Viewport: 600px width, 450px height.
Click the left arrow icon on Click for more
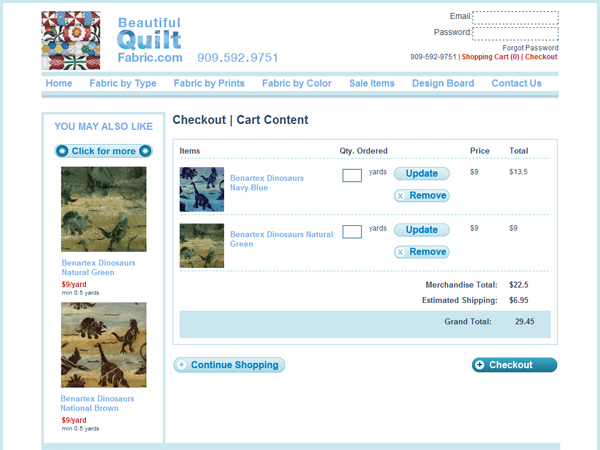pos(62,151)
